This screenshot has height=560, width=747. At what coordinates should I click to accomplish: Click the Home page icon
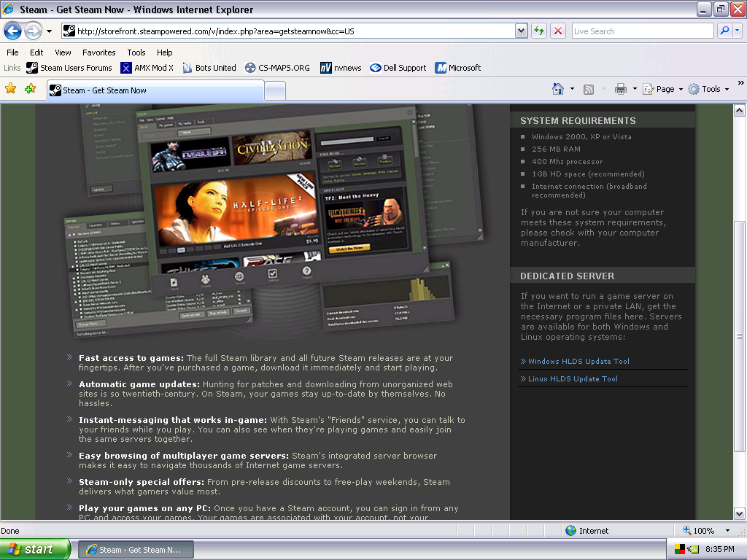[x=558, y=89]
